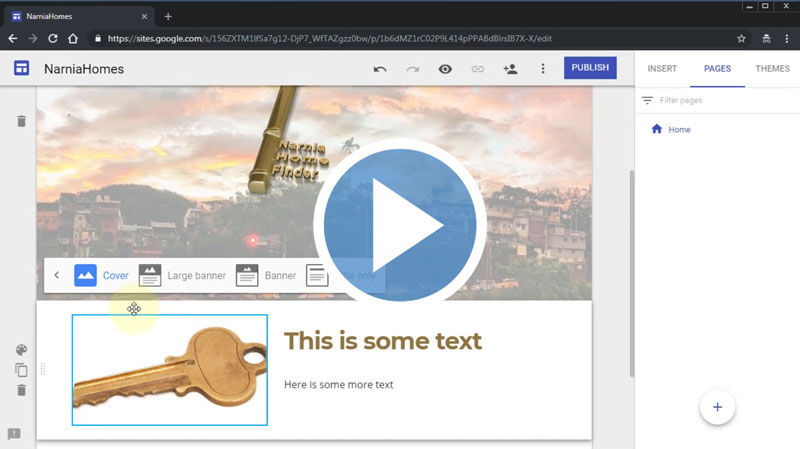Open the more options three-dot menu
800x449 pixels.
(543, 69)
